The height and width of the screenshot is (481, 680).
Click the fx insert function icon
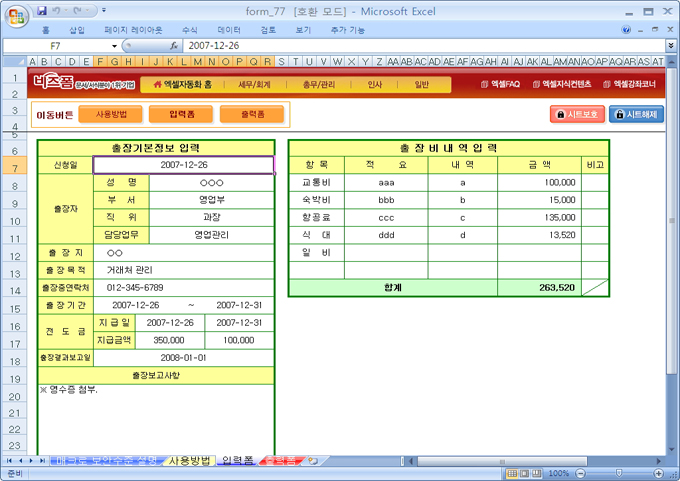pos(174,46)
